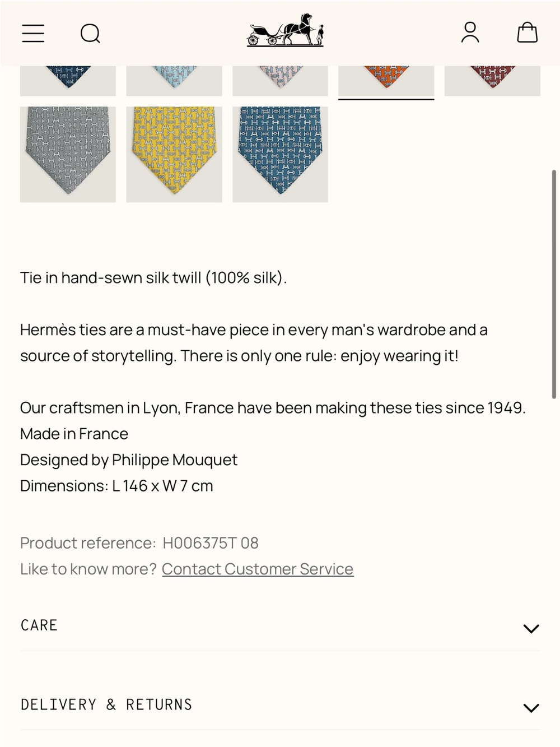
Task: Click the vertical page scrollbar
Action: click(554, 284)
